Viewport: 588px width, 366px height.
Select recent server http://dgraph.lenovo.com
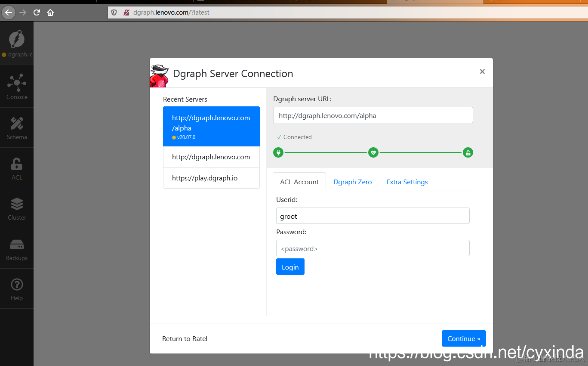[x=211, y=157]
